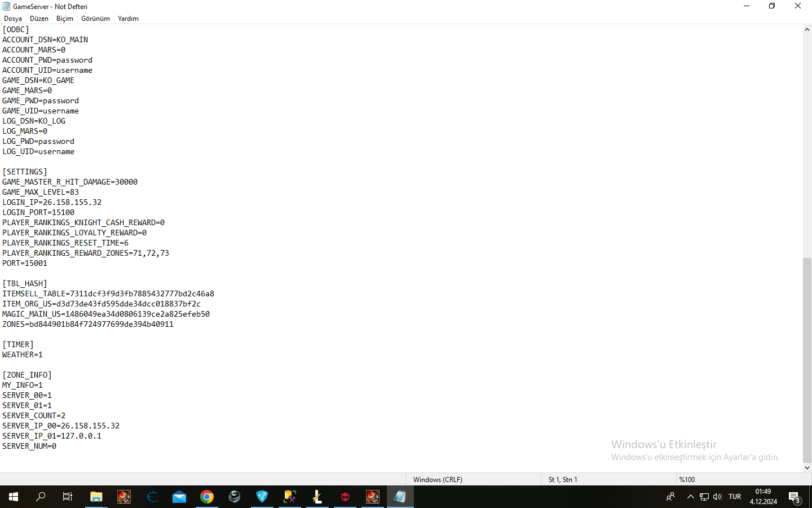Open the Görünüm menu
812x508 pixels.
[x=95, y=19]
